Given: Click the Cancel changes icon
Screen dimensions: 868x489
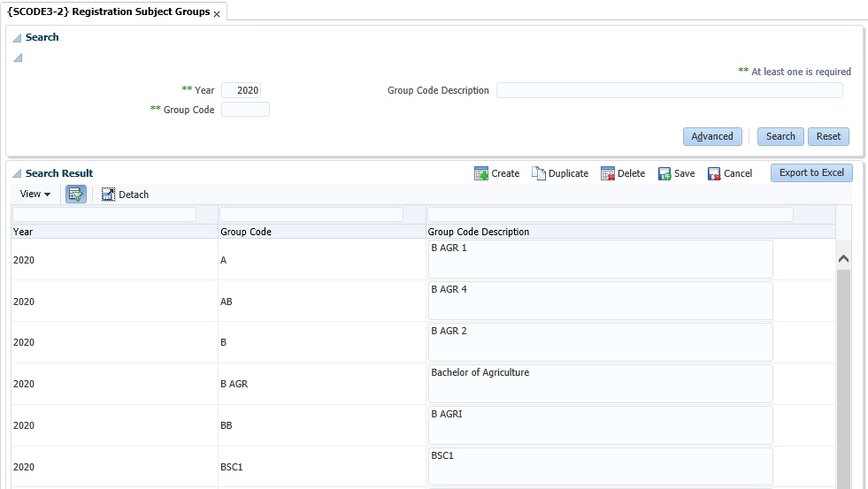Looking at the screenshot, I should (x=714, y=173).
